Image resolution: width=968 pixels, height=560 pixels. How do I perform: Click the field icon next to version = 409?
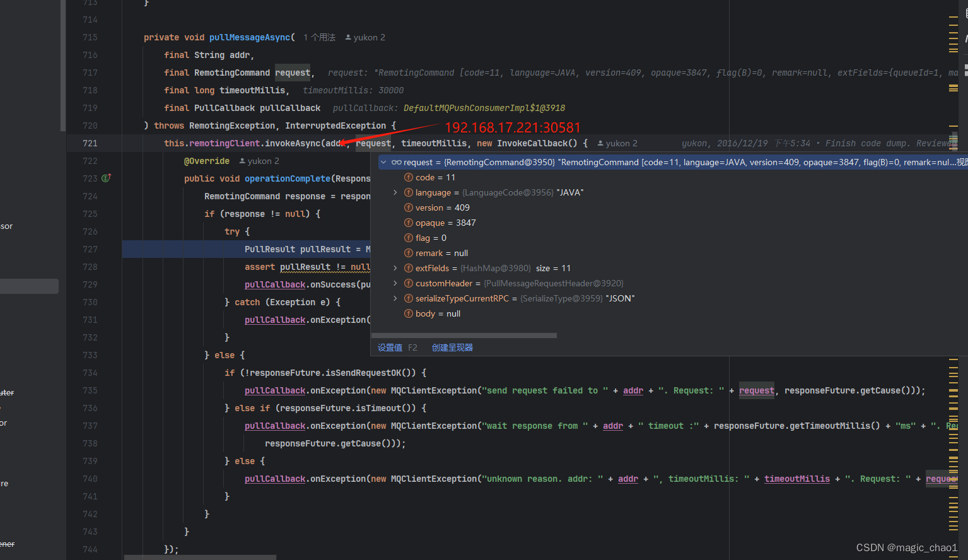coord(409,207)
